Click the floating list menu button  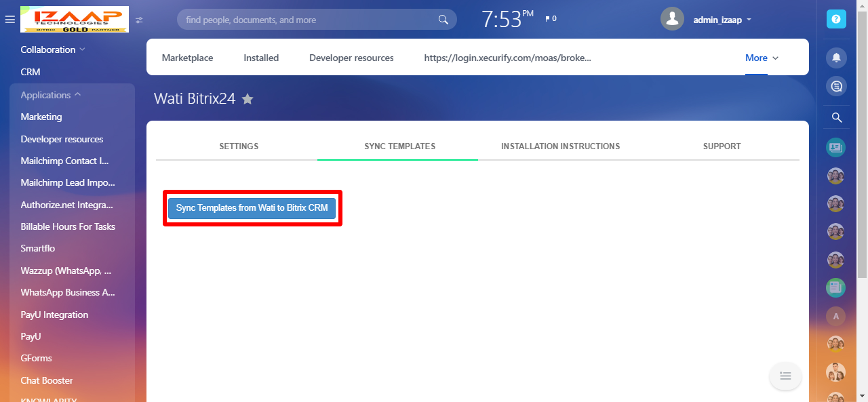[785, 375]
